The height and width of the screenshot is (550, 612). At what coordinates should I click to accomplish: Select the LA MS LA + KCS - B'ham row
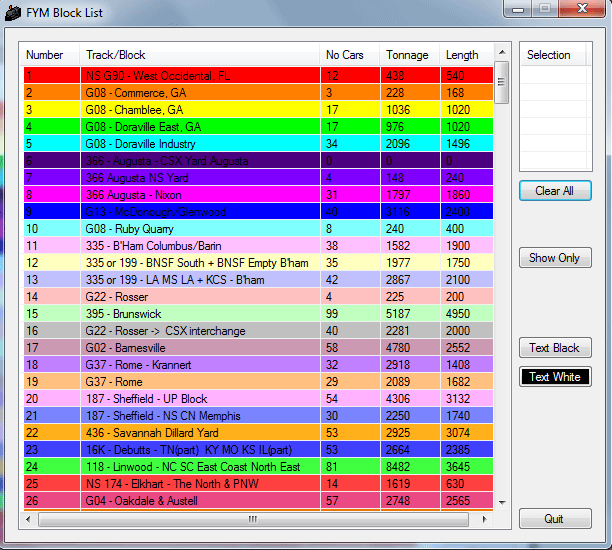point(258,279)
